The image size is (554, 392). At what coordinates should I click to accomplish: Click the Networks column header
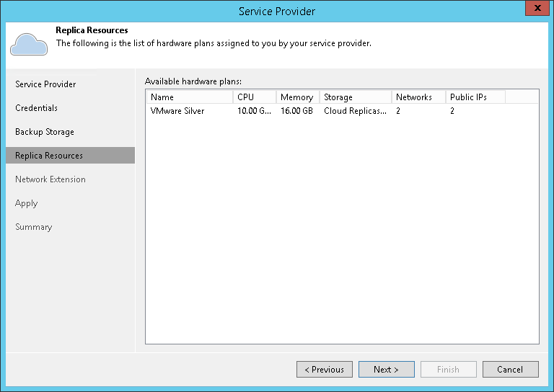pyautogui.click(x=418, y=97)
